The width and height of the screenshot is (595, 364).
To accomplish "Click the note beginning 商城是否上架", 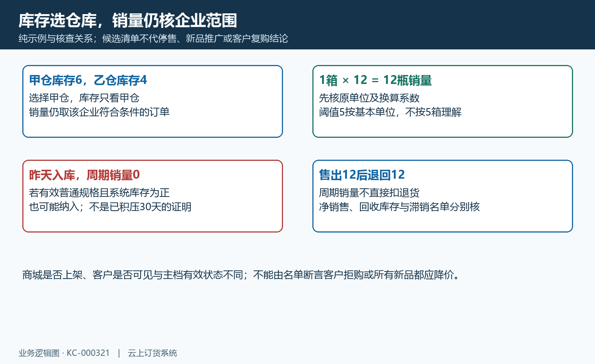I will (x=241, y=275).
